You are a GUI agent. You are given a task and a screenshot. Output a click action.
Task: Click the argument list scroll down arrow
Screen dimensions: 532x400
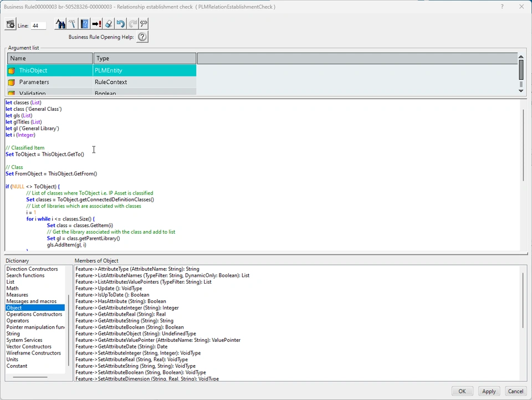(x=521, y=91)
